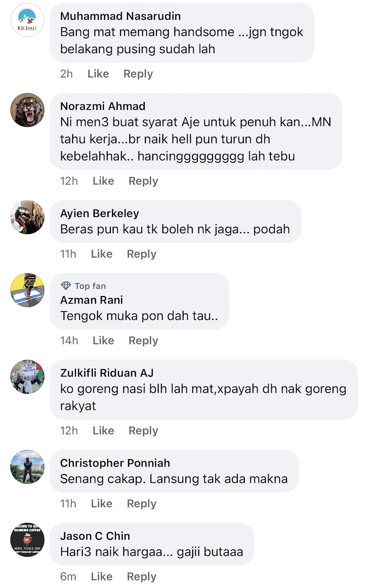Open Ayien Berkeley's profile photo
The height and width of the screenshot is (588, 368).
pyautogui.click(x=28, y=217)
